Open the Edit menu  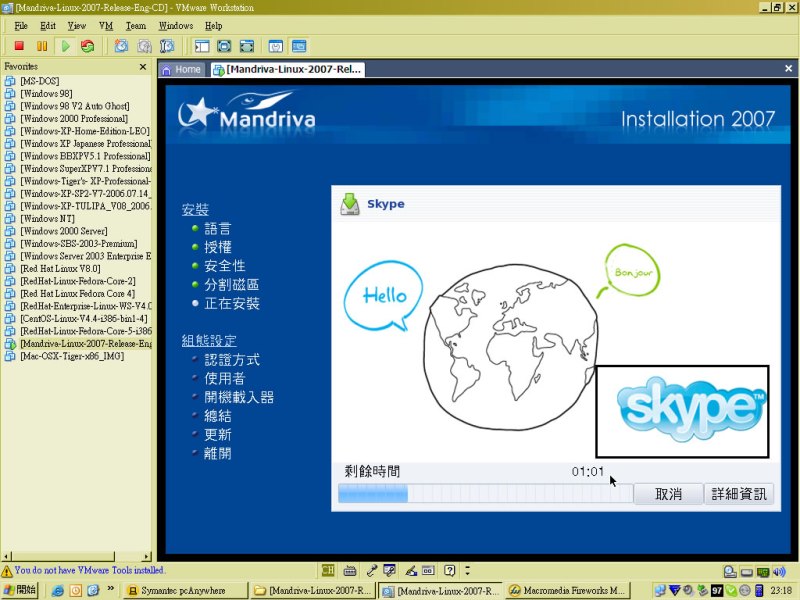pos(48,26)
